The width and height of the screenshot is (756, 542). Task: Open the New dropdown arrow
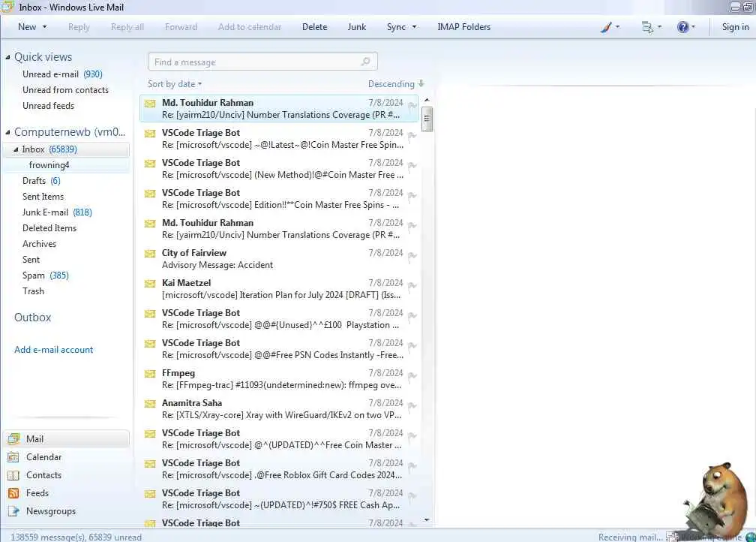[45, 27]
